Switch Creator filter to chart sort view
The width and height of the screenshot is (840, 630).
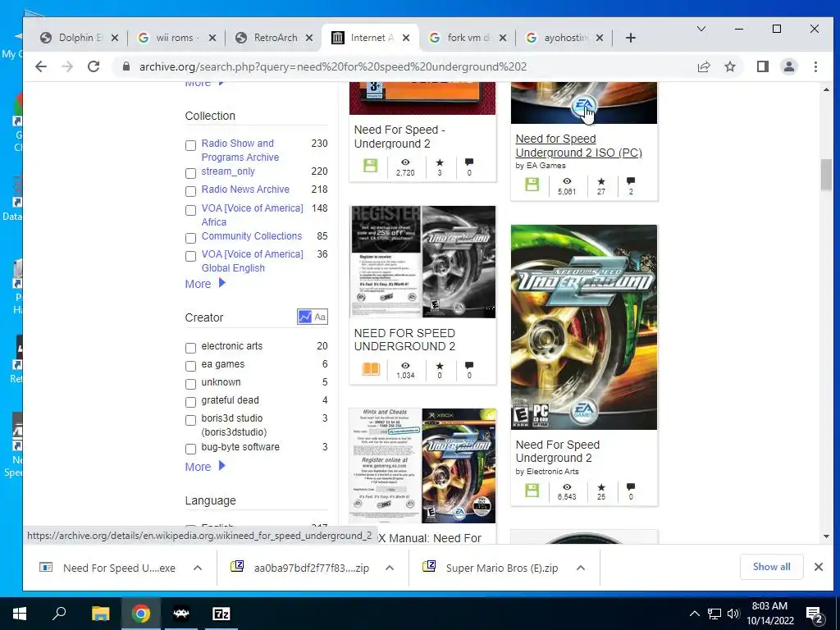[x=304, y=317]
